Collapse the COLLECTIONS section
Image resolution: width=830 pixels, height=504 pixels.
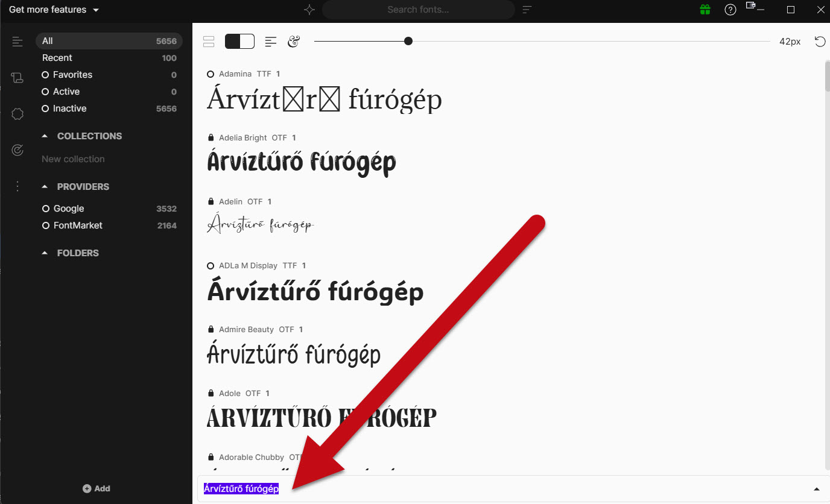45,136
